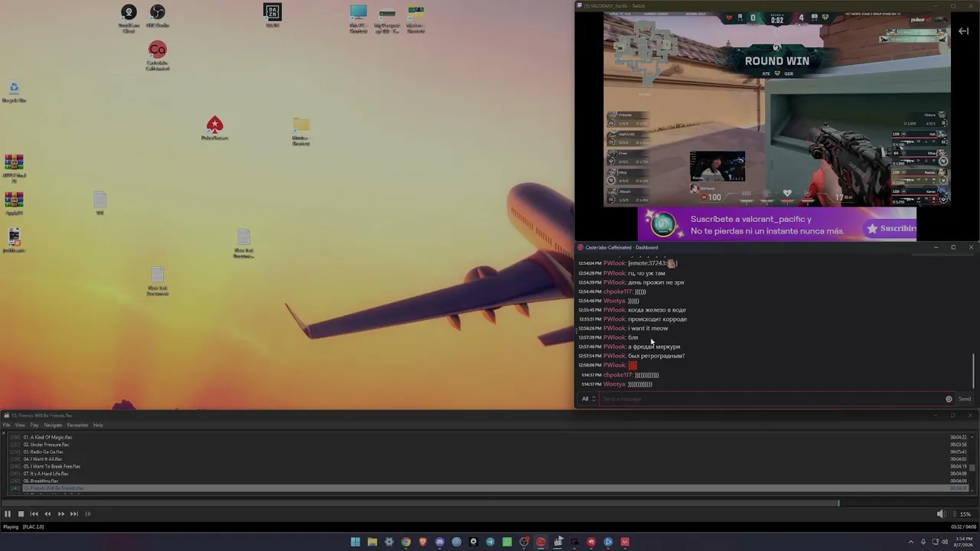The height and width of the screenshot is (551, 980).
Task: Skip to next track in music player
Action: coord(74,514)
